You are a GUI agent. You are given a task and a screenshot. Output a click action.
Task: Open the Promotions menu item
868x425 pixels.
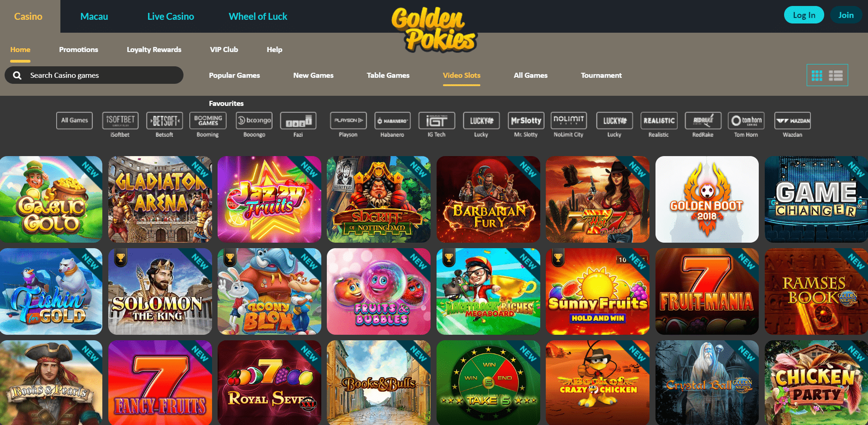pos(78,50)
